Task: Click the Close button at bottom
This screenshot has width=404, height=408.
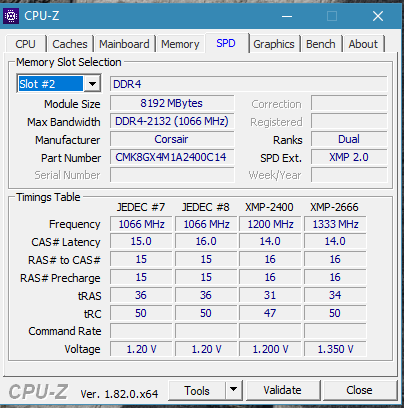Action: pyautogui.click(x=359, y=390)
